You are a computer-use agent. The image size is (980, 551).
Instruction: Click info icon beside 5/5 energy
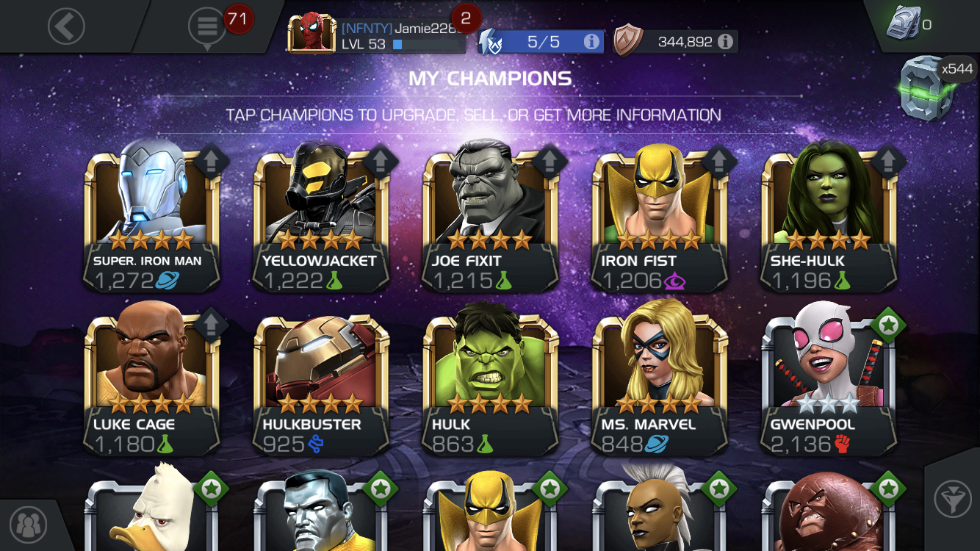click(x=591, y=42)
